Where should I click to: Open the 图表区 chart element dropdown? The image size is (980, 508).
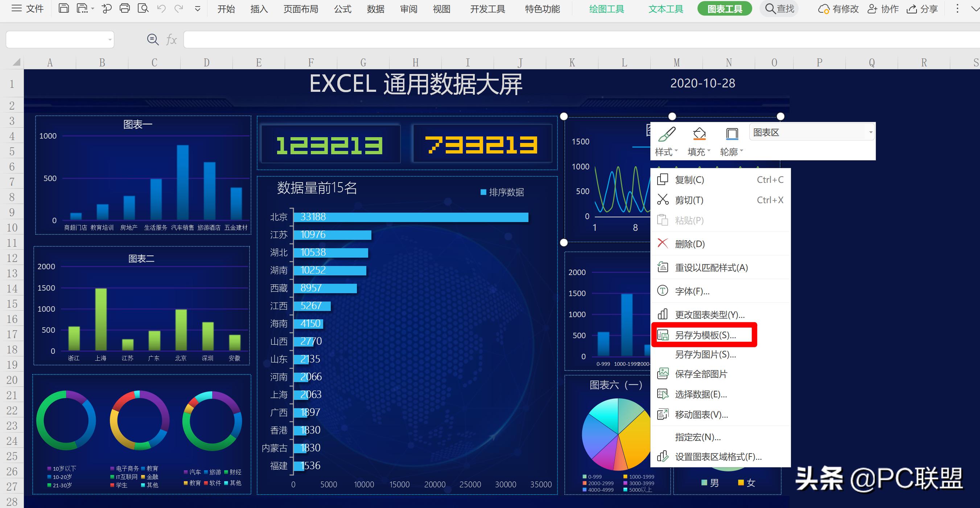coord(871,132)
